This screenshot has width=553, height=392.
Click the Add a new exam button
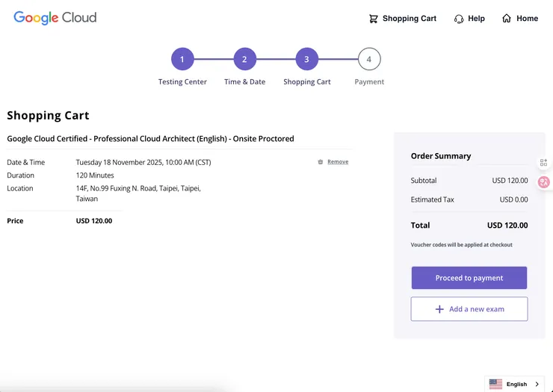pyautogui.click(x=469, y=309)
